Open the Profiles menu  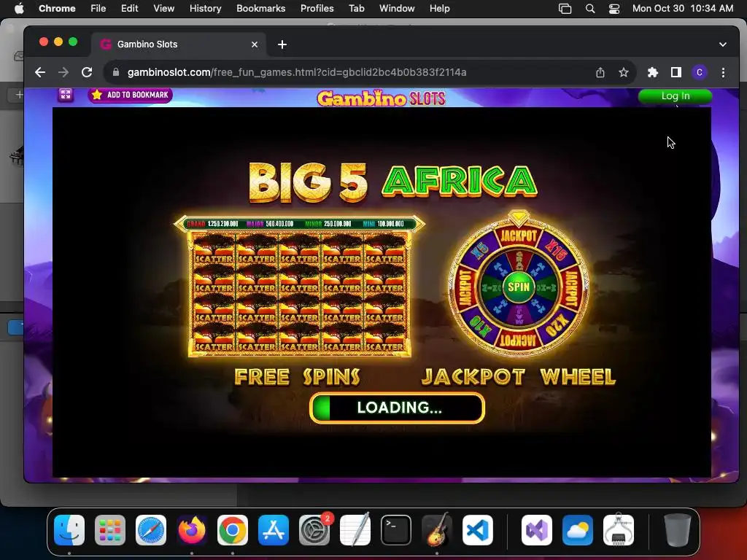click(317, 8)
